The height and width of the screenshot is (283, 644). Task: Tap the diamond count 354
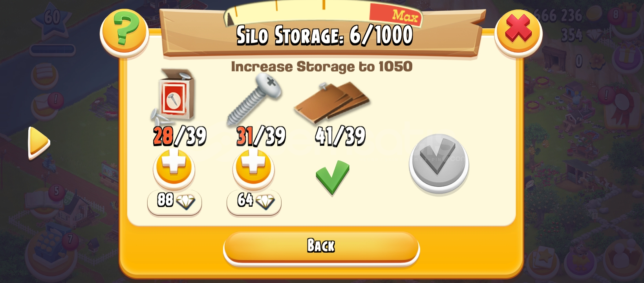[573, 35]
